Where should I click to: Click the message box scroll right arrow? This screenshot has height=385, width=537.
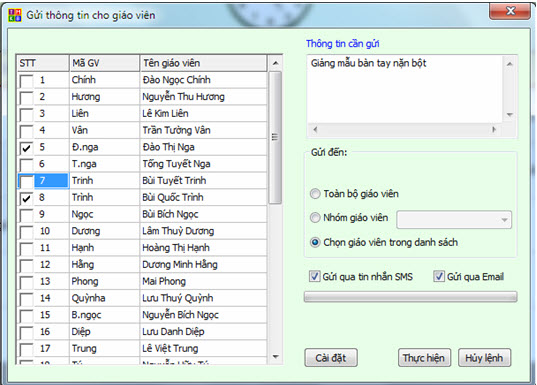(494, 129)
